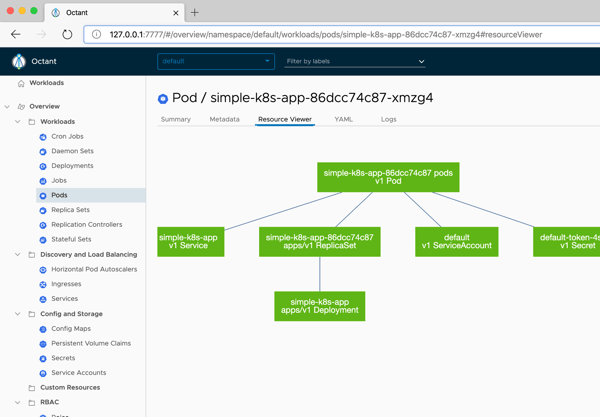Open the Summary tab
The width and height of the screenshot is (600, 417).
pyautogui.click(x=175, y=119)
